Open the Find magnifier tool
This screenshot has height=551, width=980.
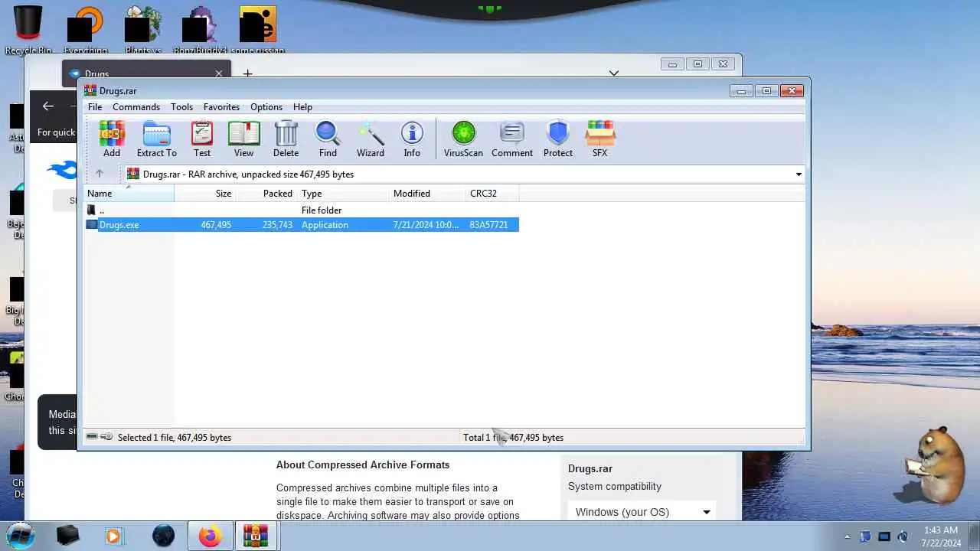pyautogui.click(x=328, y=139)
